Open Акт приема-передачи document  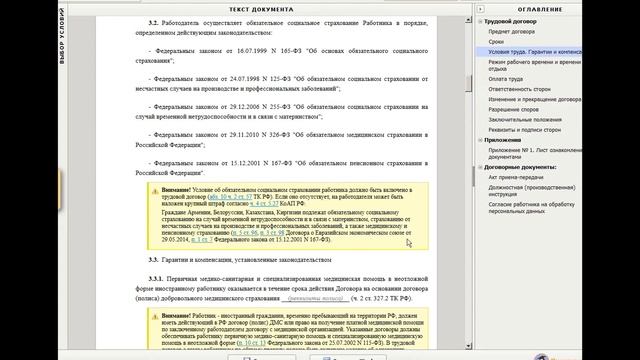[x=516, y=178]
